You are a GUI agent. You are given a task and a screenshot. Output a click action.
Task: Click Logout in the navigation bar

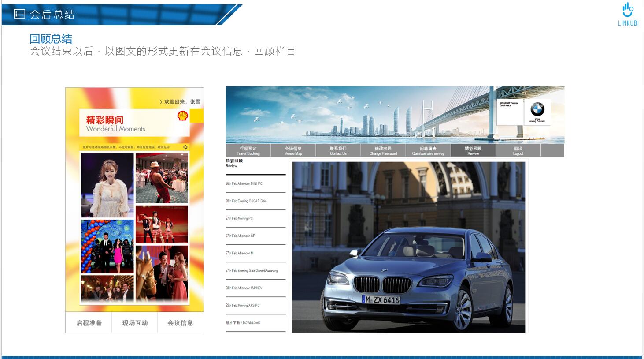(x=518, y=151)
